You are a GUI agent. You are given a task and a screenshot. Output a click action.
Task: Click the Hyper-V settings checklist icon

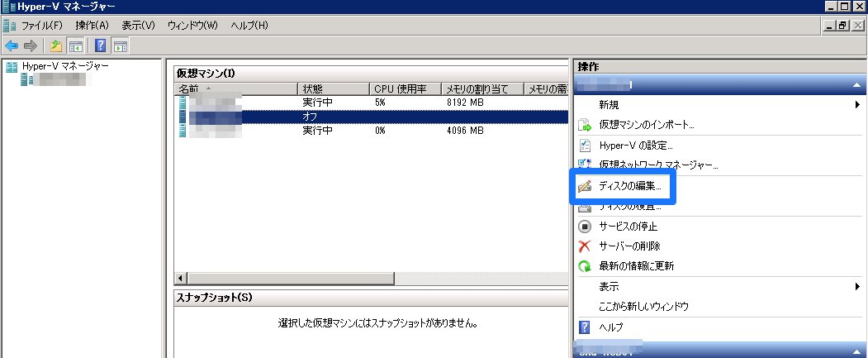pos(585,146)
